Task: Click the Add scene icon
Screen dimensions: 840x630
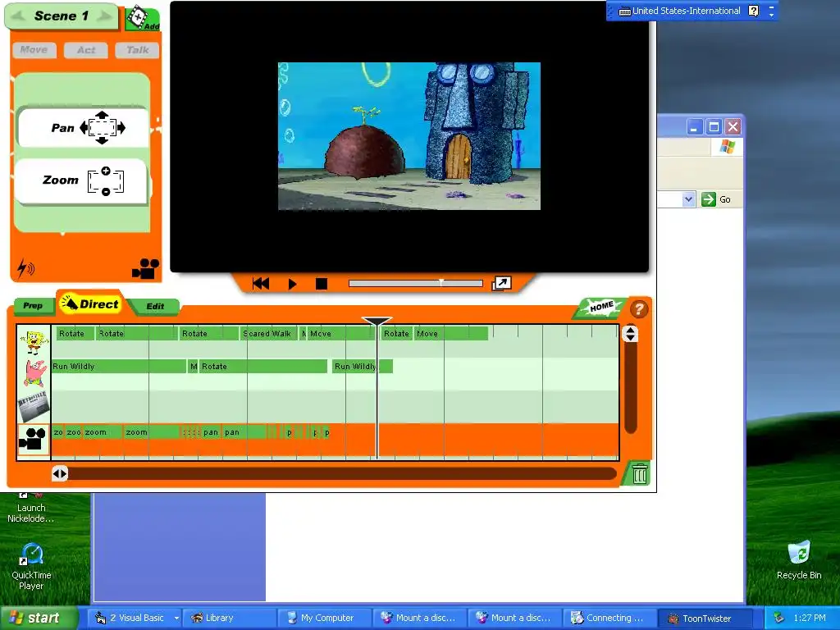Action: [143, 18]
